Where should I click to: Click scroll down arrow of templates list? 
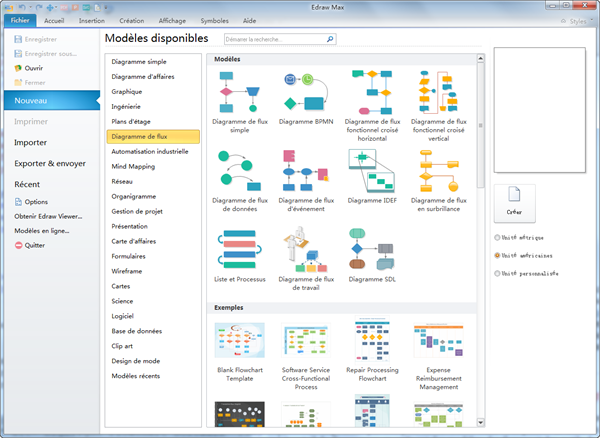[x=481, y=422]
